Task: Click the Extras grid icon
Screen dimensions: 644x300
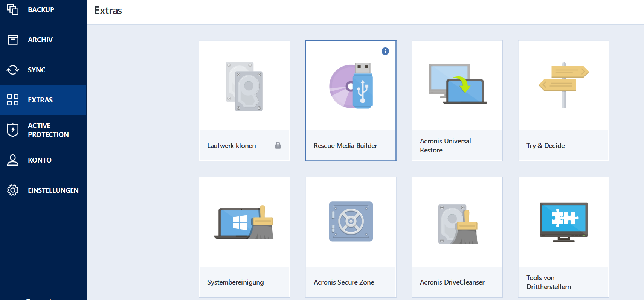Action: pos(13,100)
